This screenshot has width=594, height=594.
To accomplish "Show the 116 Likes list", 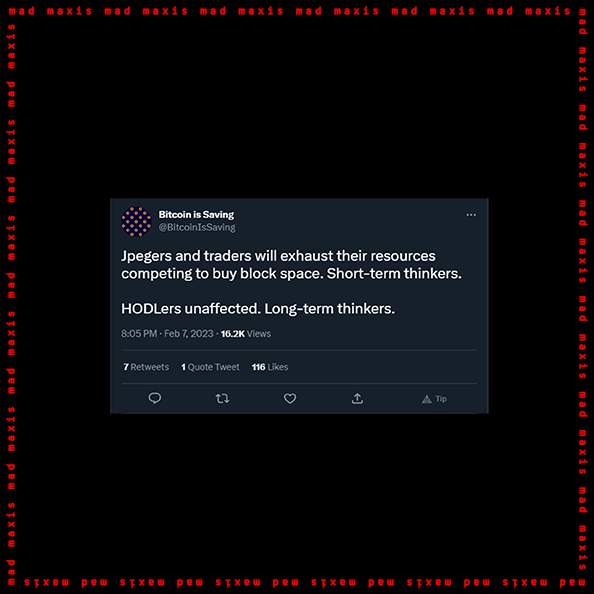I will (270, 367).
